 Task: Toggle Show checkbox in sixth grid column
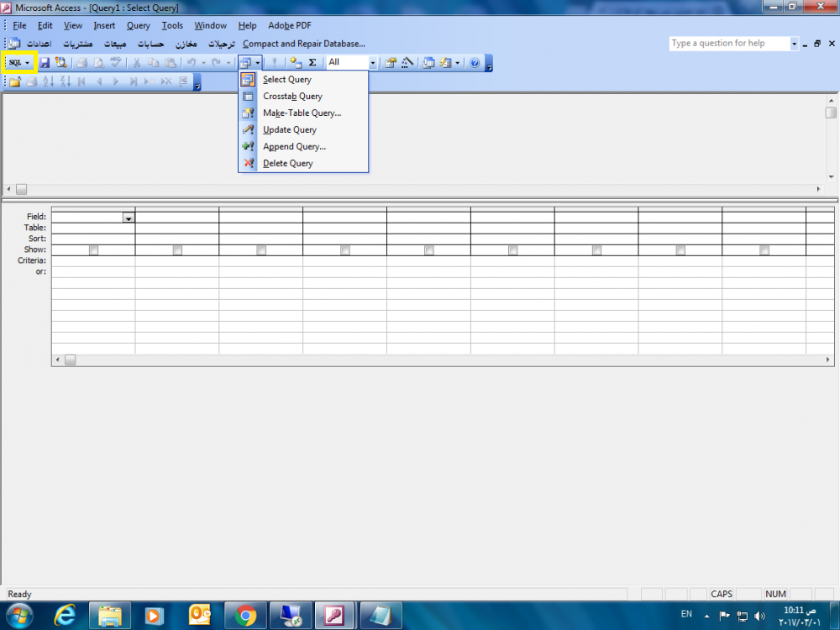point(512,250)
